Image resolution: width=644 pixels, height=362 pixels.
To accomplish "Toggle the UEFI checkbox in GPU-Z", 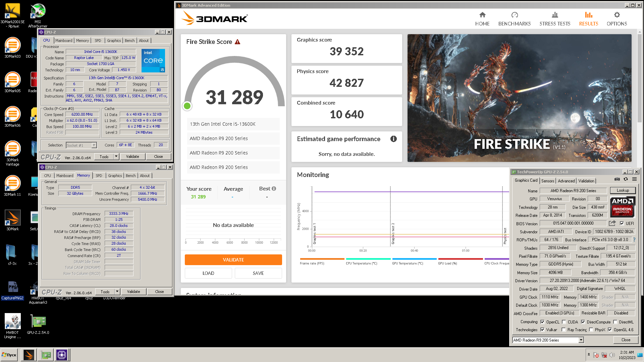I will (622, 223).
